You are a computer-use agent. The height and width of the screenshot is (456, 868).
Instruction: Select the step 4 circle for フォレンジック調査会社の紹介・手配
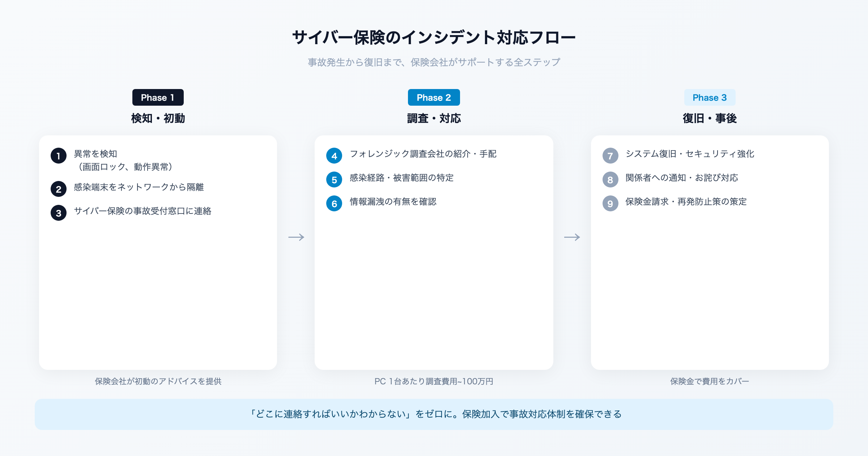tap(334, 155)
